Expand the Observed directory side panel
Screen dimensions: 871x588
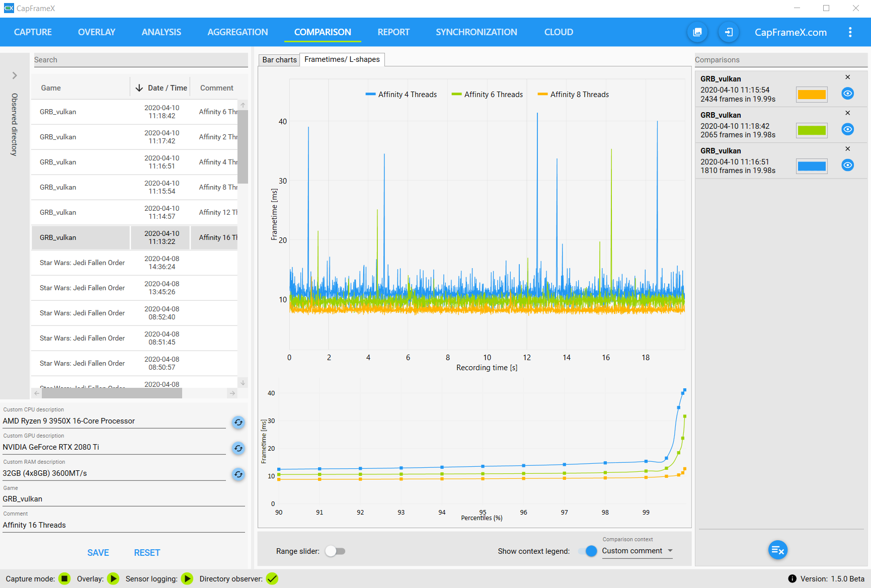point(15,75)
